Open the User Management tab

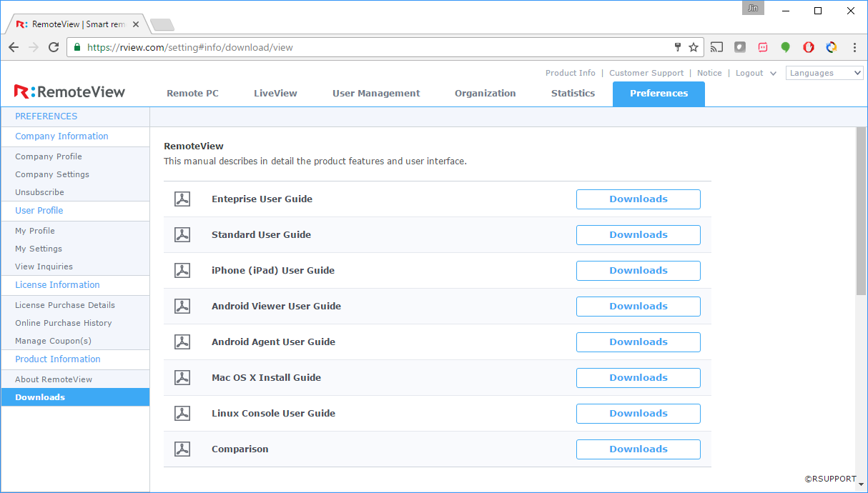tap(376, 94)
